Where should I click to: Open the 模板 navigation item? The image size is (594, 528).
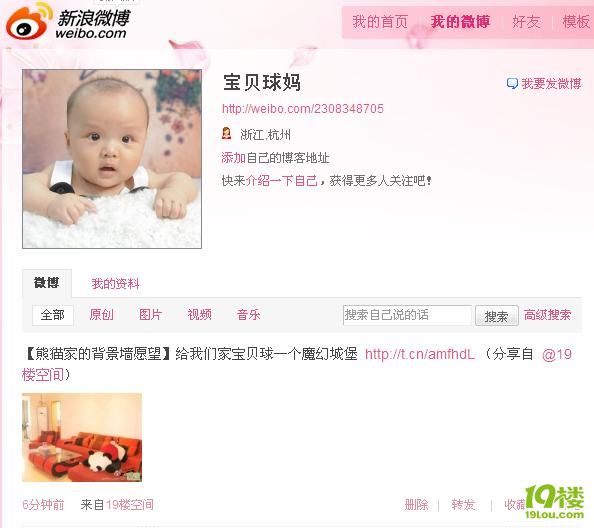pos(576,22)
